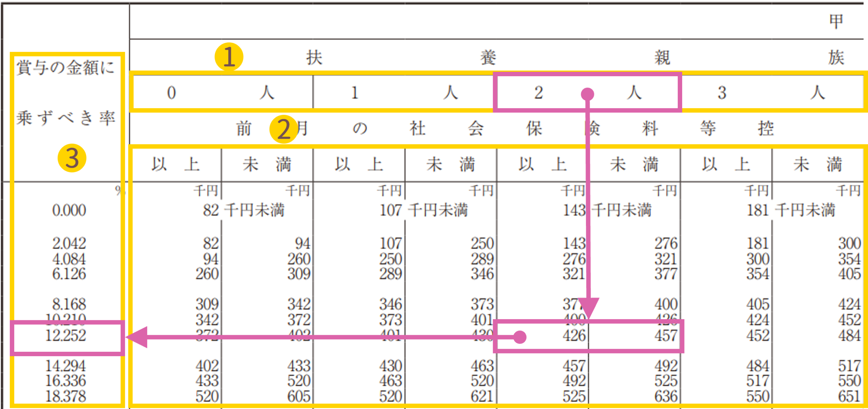Image resolution: width=868 pixels, height=409 pixels.
Task: Click 未満 under the 0 人 column
Action: [x=267, y=164]
